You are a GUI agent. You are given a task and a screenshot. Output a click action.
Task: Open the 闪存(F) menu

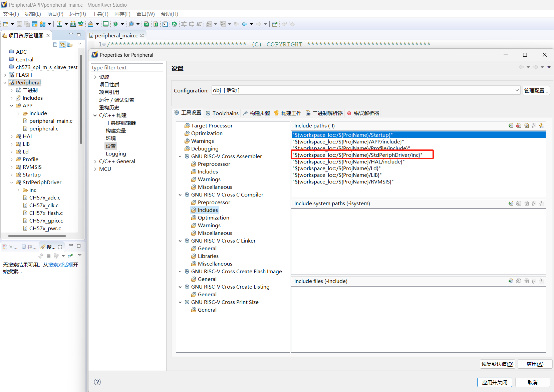click(122, 14)
